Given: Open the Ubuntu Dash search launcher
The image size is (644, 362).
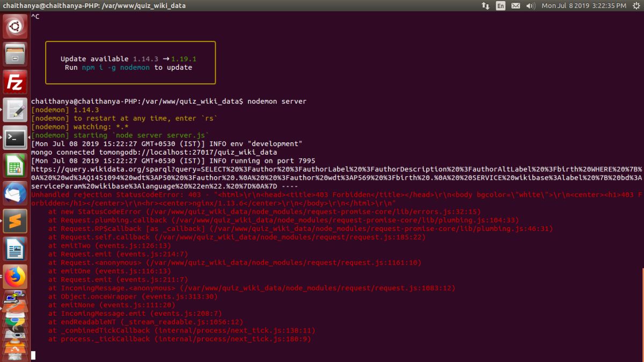Looking at the screenshot, I should [15, 27].
